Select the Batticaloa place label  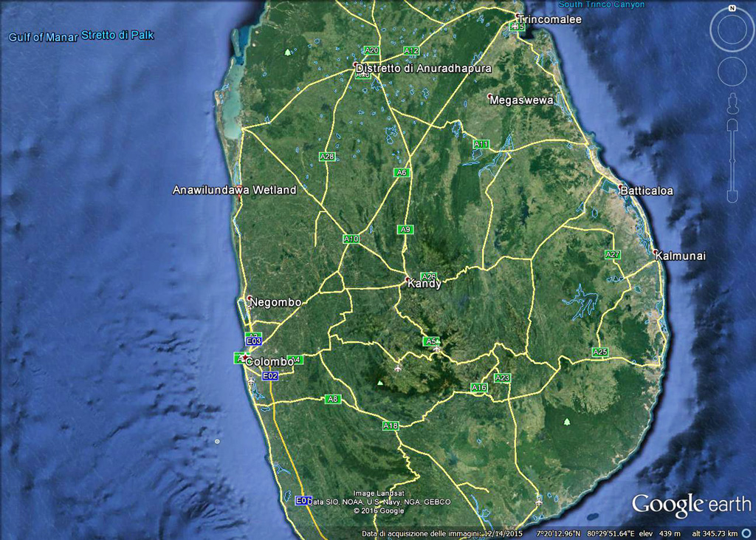pyautogui.click(x=647, y=191)
